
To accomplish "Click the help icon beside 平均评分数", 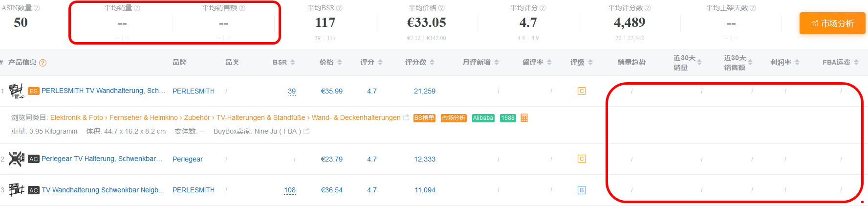I will tap(648, 8).
